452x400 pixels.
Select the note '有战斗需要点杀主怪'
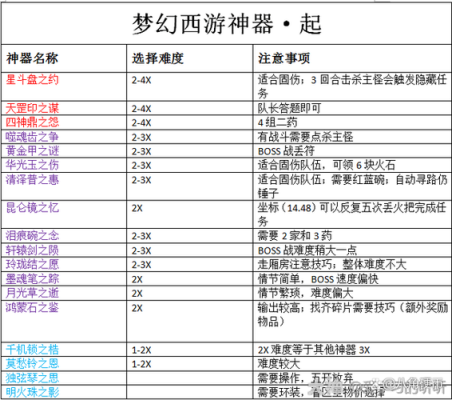pyautogui.click(x=305, y=137)
